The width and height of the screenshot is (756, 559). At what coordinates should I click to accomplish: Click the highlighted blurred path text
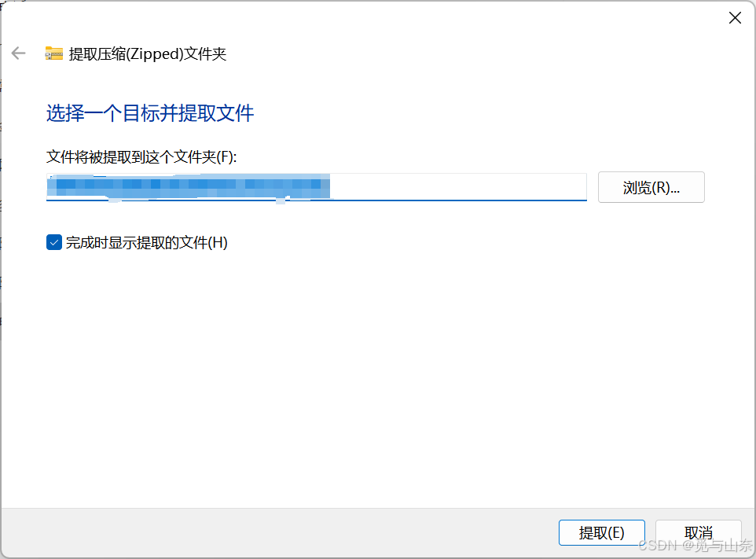[188, 186]
